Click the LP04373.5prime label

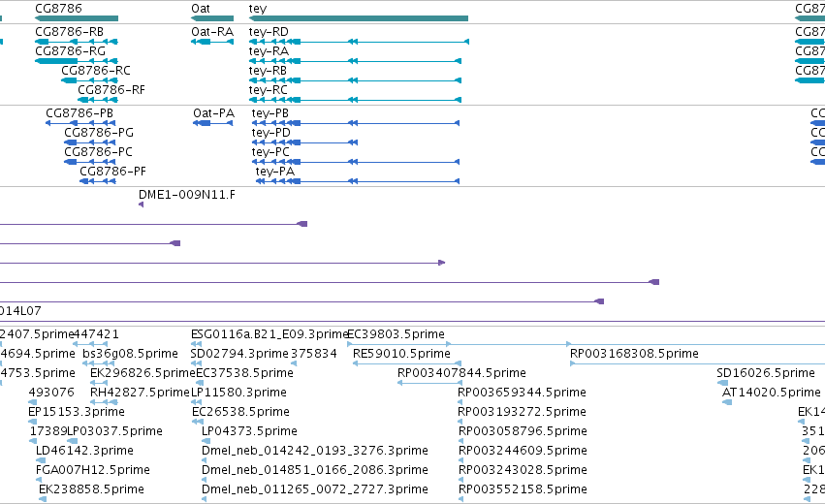249,431
